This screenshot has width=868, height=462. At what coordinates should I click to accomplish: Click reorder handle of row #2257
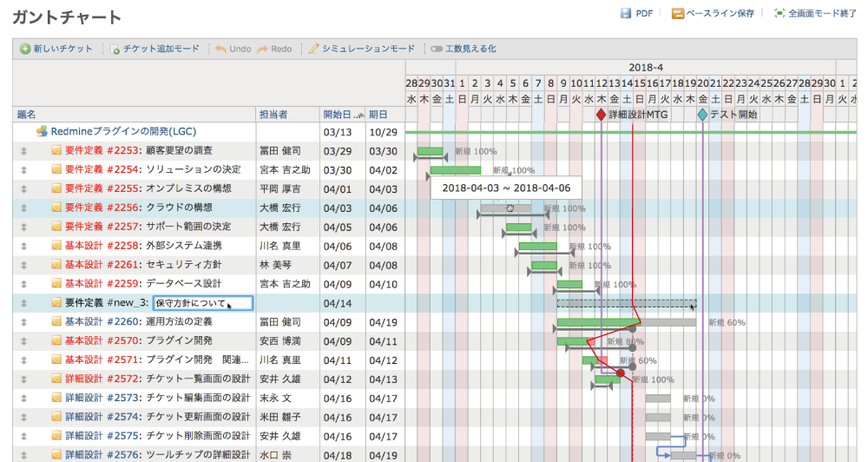tap(23, 228)
